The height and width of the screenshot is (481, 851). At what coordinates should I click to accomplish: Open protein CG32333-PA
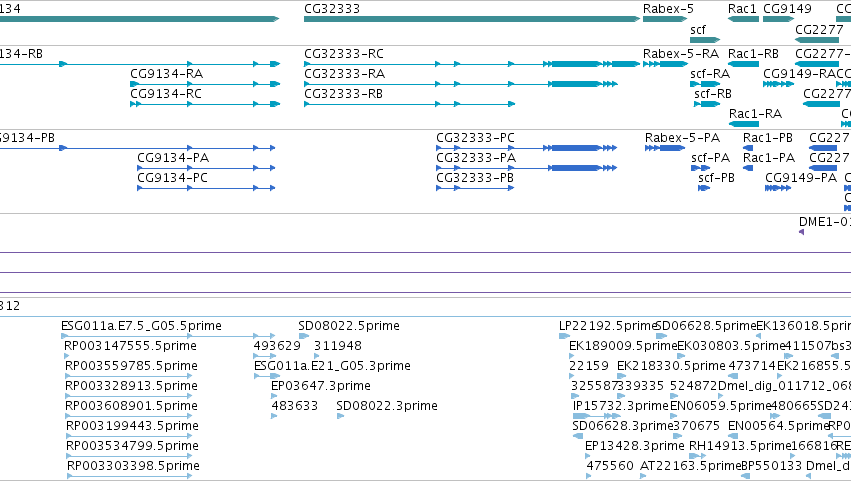tap(475, 157)
